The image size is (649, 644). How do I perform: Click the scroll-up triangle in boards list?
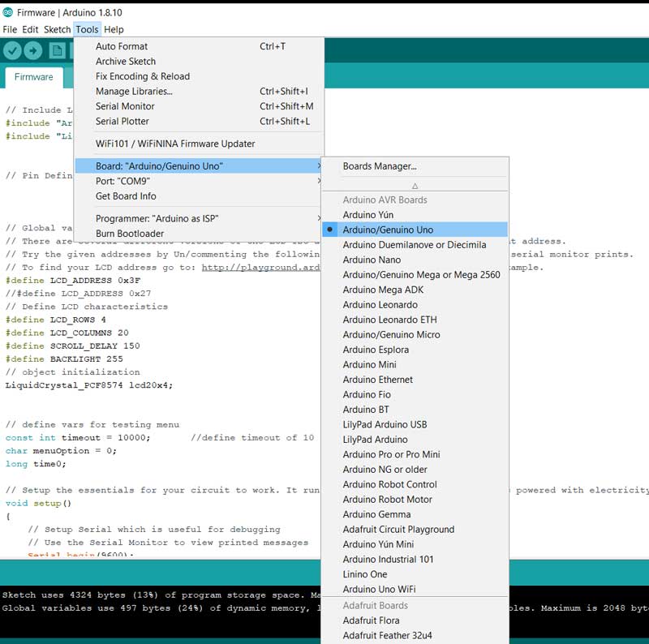click(415, 187)
